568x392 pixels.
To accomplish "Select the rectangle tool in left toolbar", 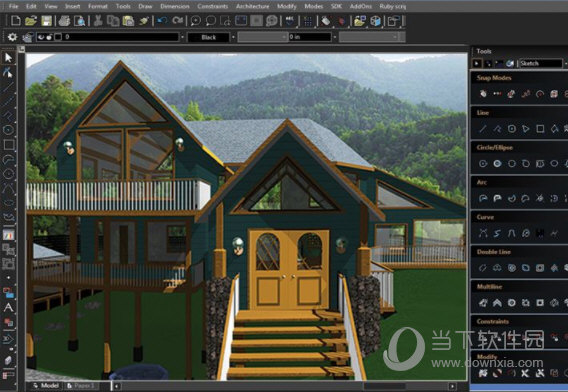I will click(x=8, y=145).
